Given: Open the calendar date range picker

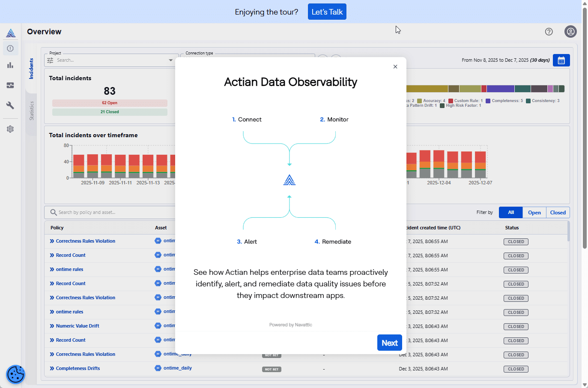Looking at the screenshot, I should click(561, 60).
